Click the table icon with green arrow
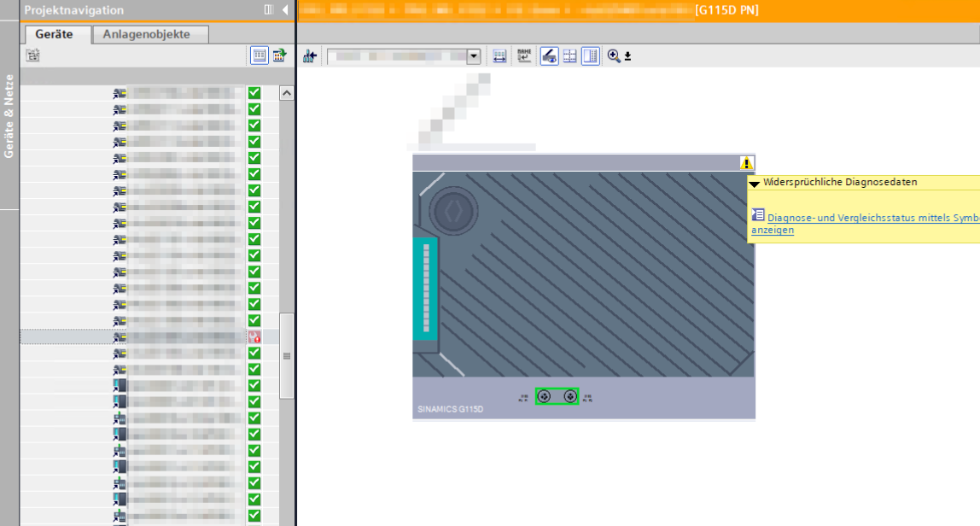The width and height of the screenshot is (980, 526). pos(279,56)
